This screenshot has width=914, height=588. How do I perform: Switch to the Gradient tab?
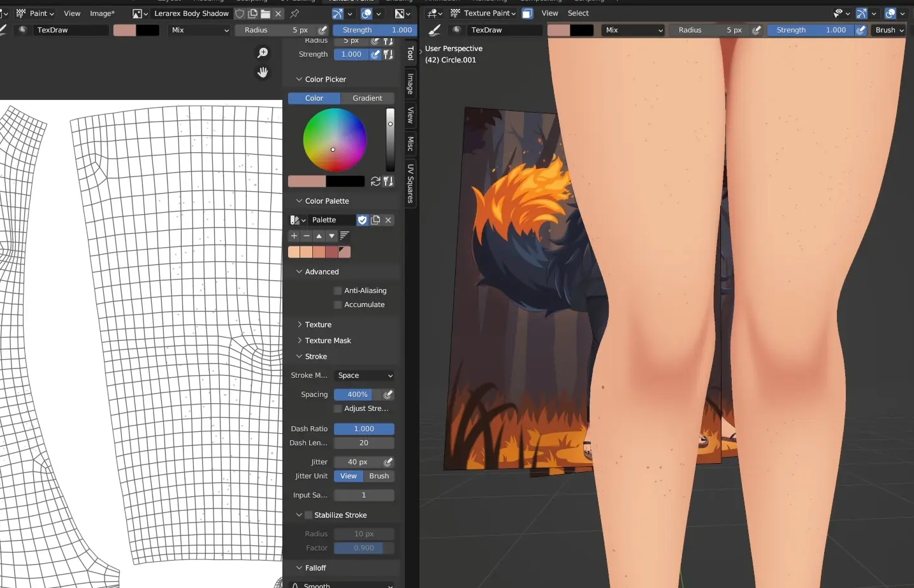[367, 98]
